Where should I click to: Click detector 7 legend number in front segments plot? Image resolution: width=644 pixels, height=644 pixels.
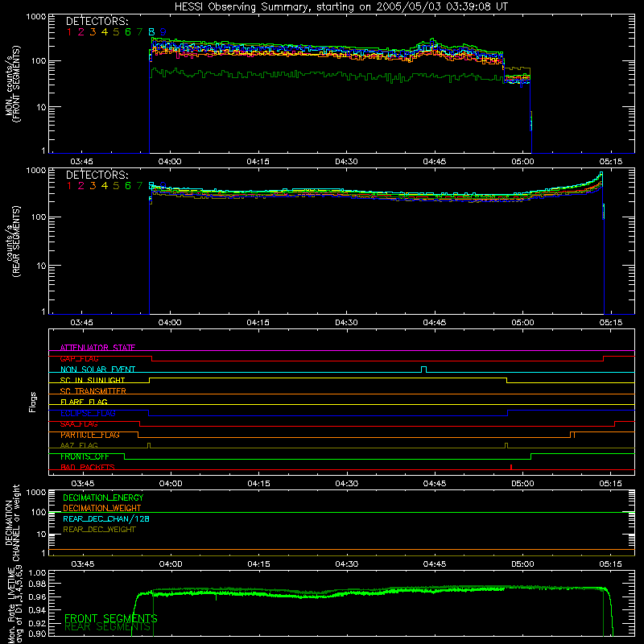140,32
